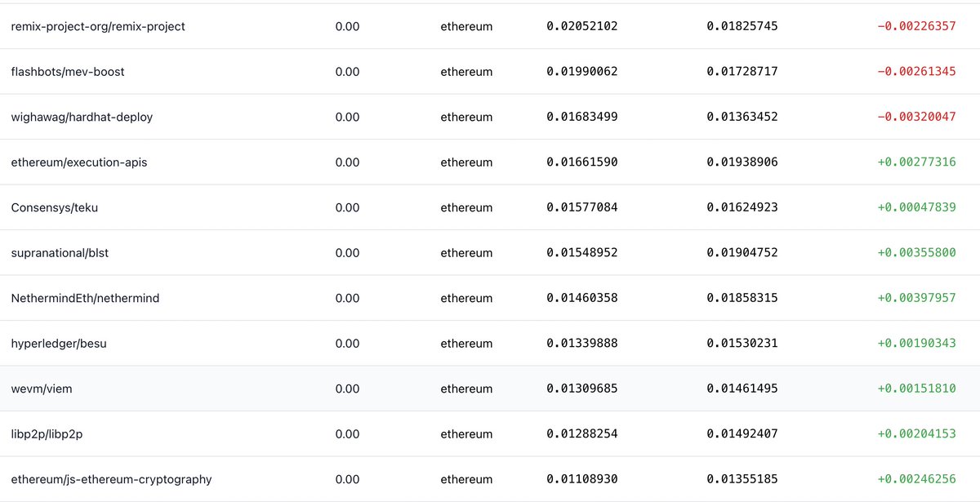Click value 0.01904752 for blst

[742, 253]
